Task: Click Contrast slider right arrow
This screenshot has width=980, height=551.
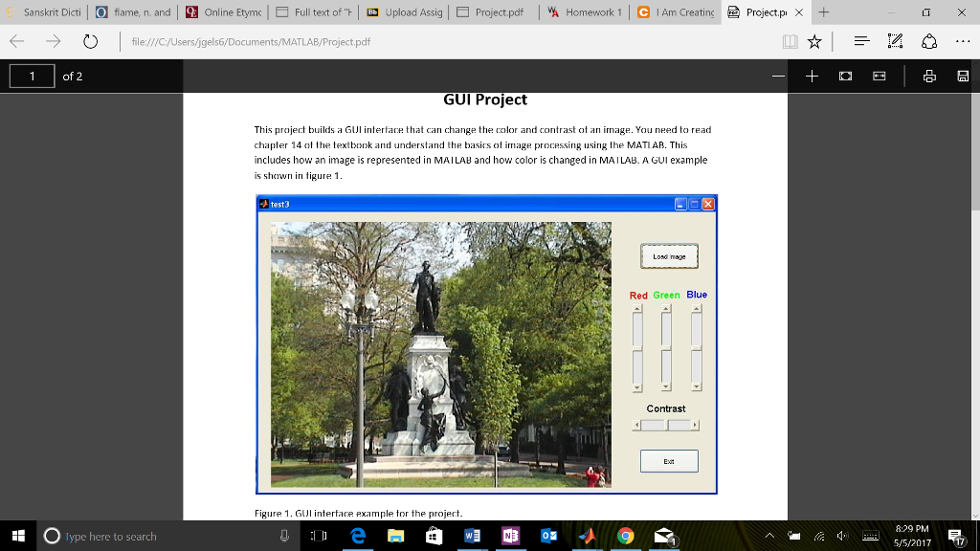Action: coord(695,425)
